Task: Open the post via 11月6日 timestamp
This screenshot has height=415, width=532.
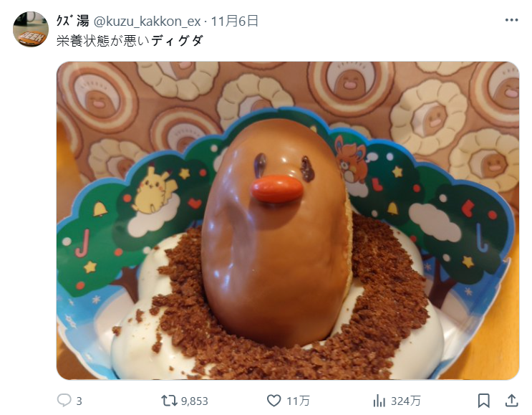Action: click(x=234, y=21)
